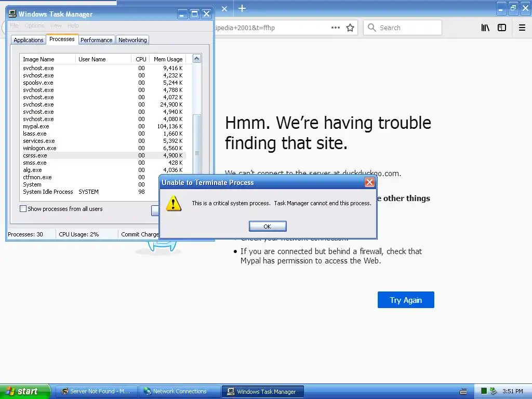Viewport: 532px width, 399px height.
Task: Sort processes by CPU column
Action: tap(140, 59)
